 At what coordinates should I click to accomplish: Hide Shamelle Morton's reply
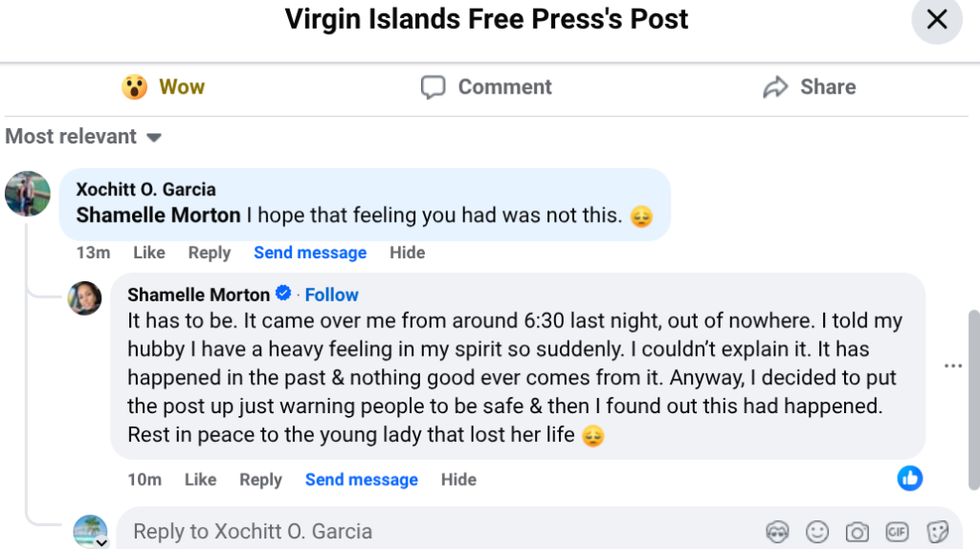[x=458, y=479]
